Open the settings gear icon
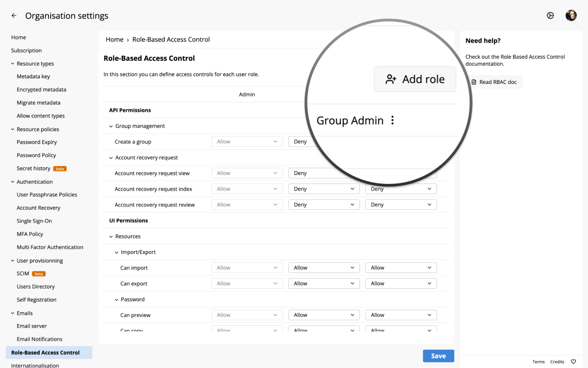This screenshot has width=588, height=368. coord(550,16)
